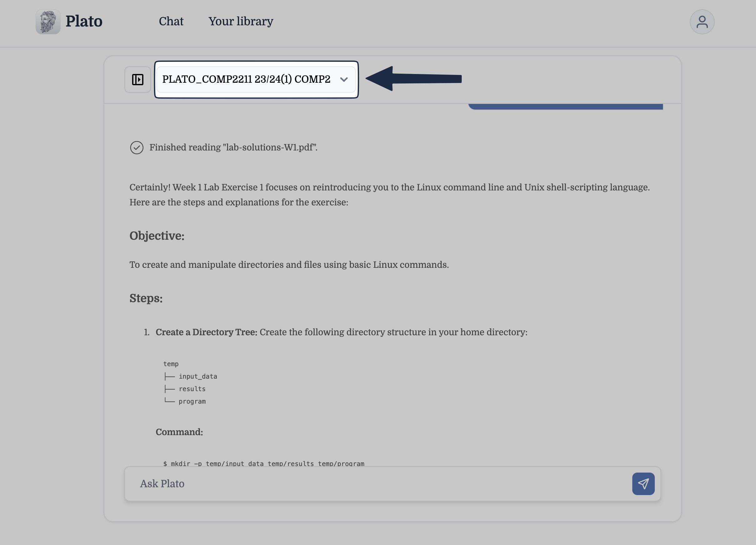This screenshot has width=756, height=545.
Task: Focus the Ask Plato input field
Action: pyautogui.click(x=377, y=484)
